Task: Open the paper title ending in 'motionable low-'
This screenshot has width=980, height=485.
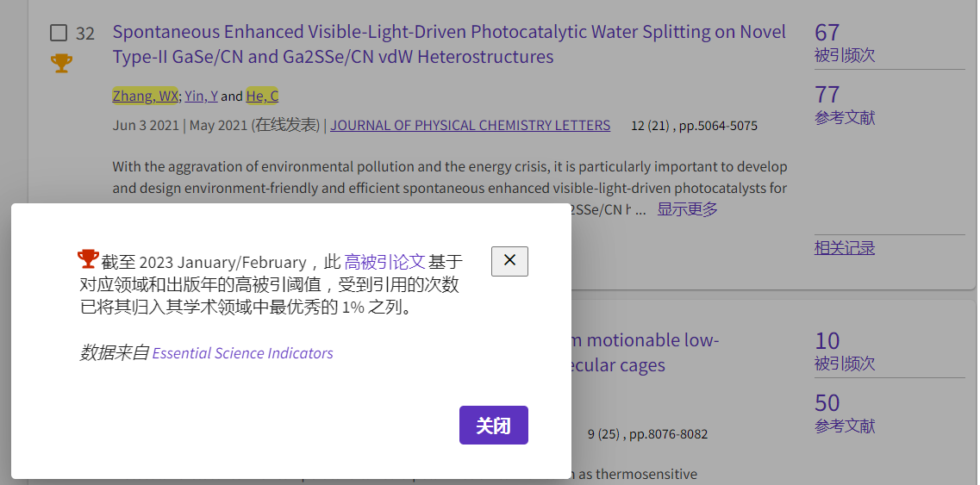Action: point(645,340)
